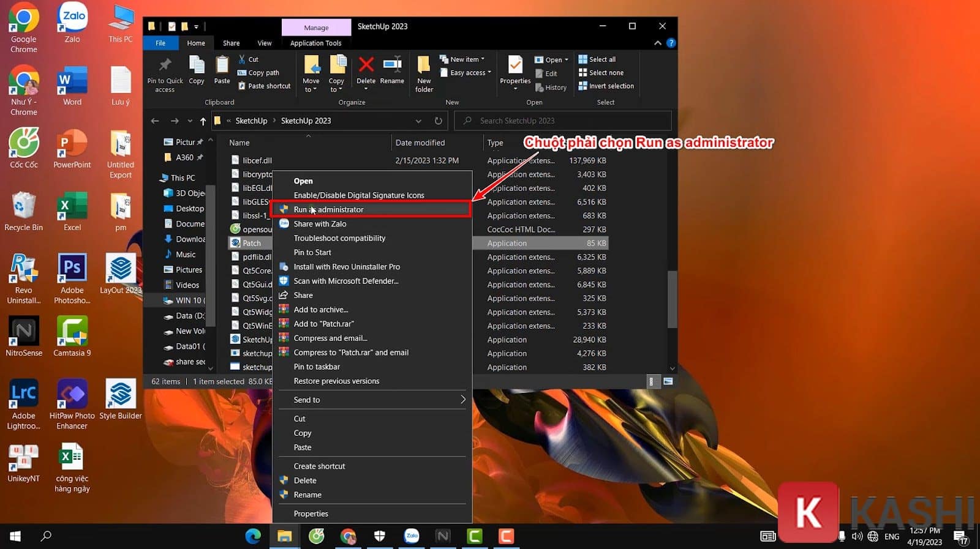
Task: Switch to the View ribbon tab
Action: click(x=264, y=43)
